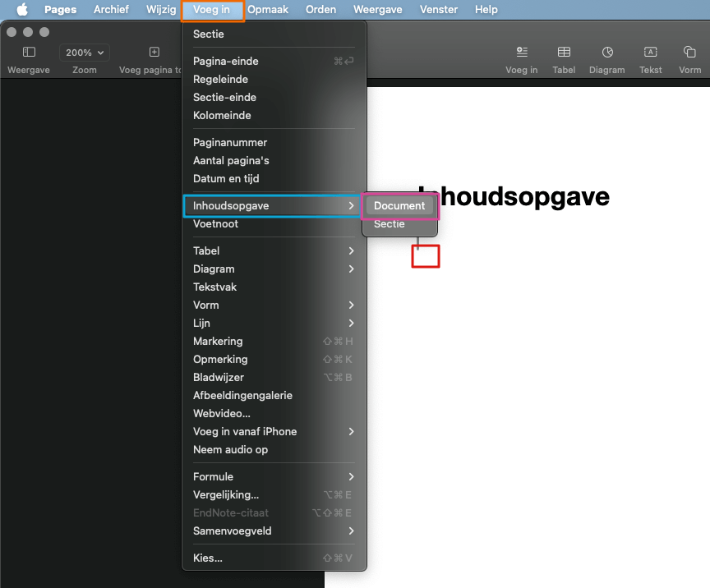This screenshot has height=588, width=710.
Task: Click the Voeg pagina toe plus icon
Action: pyautogui.click(x=154, y=52)
